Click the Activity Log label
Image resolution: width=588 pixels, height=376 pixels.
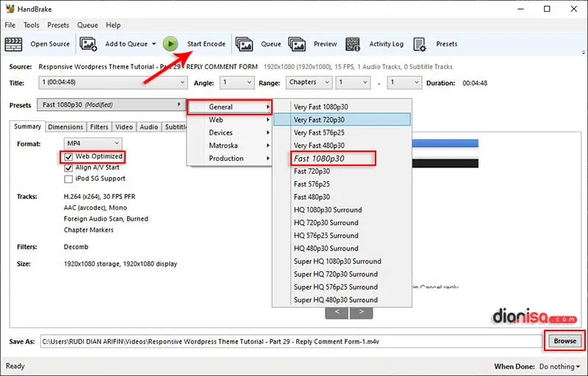pyautogui.click(x=387, y=44)
